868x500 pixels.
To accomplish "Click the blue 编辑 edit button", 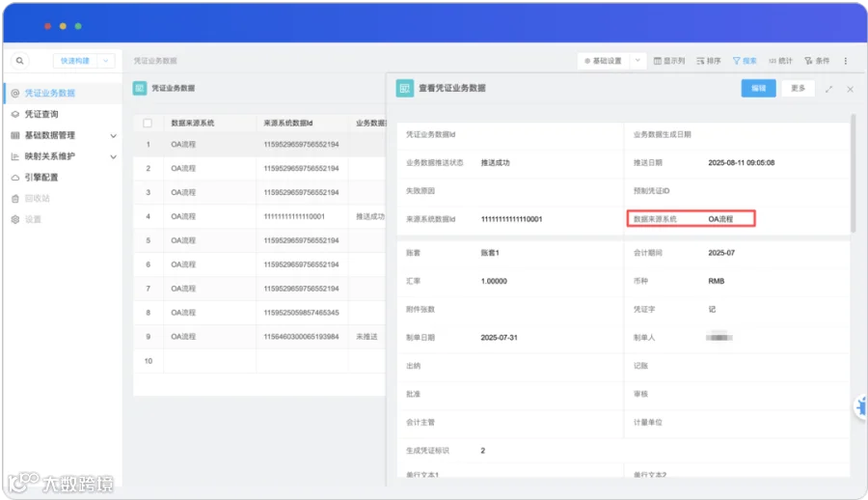I will click(758, 88).
